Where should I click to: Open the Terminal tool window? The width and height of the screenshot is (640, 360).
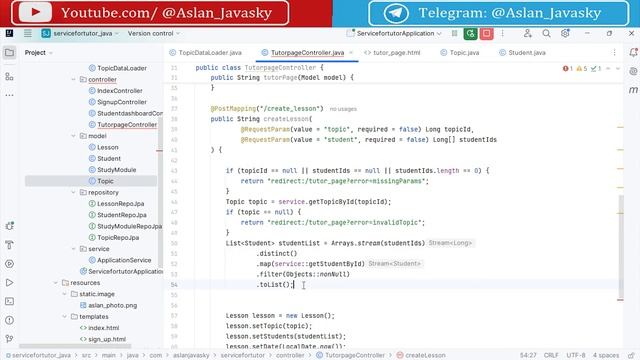(x=9, y=301)
